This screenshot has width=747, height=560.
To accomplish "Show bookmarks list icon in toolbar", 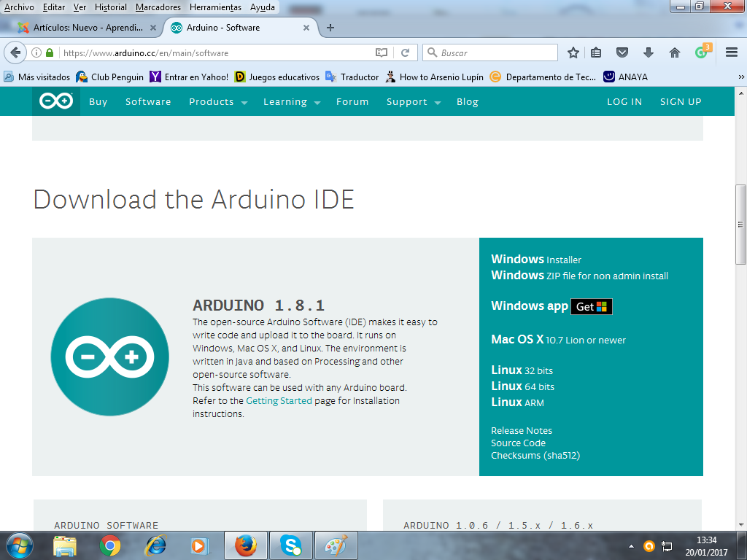I will [596, 52].
